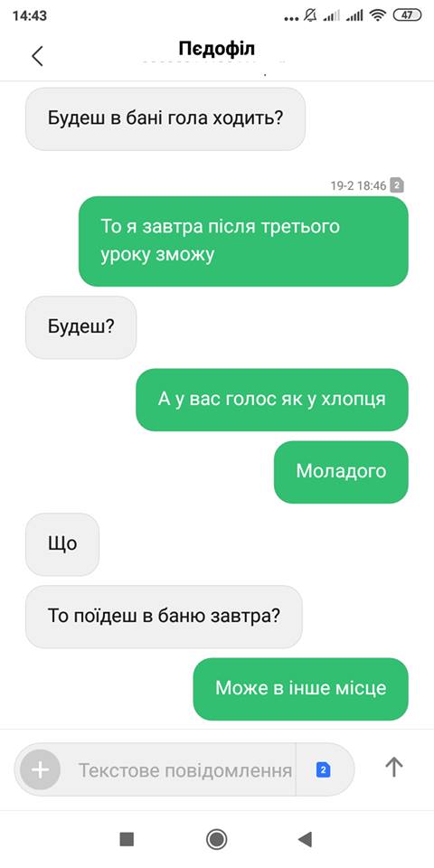Screen dimensions: 434x868
Task: Tap the Що received message bubble
Action: point(62,544)
